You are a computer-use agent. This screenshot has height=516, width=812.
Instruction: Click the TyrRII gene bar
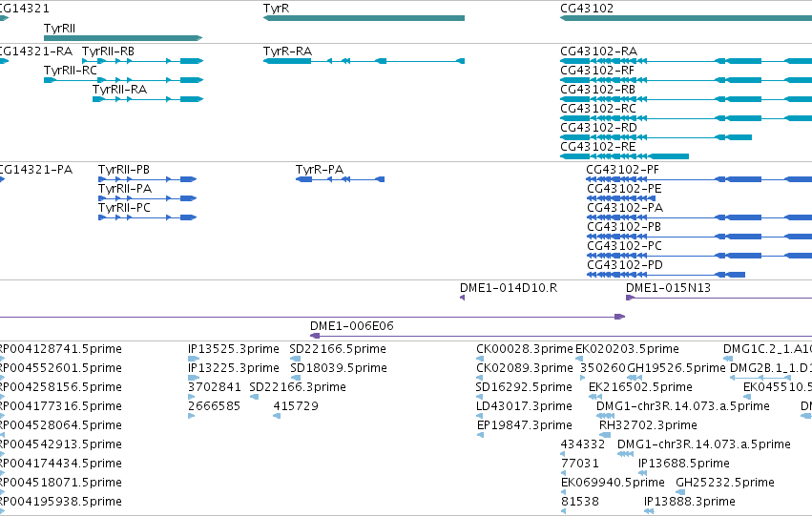tap(123, 38)
